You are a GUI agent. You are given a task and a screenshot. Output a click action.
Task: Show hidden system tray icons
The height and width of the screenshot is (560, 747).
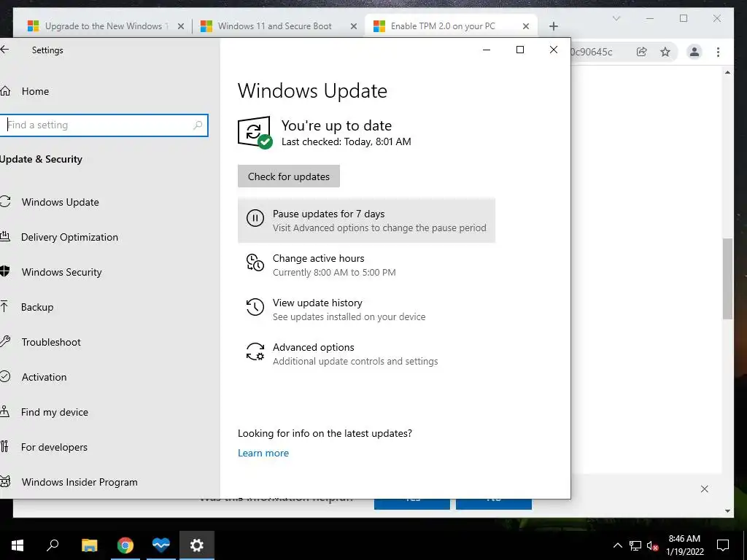point(617,545)
